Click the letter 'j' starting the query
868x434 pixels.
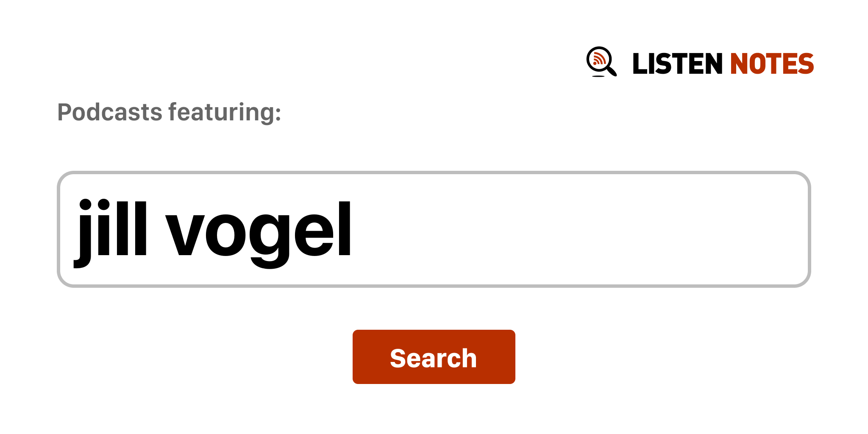(x=83, y=233)
